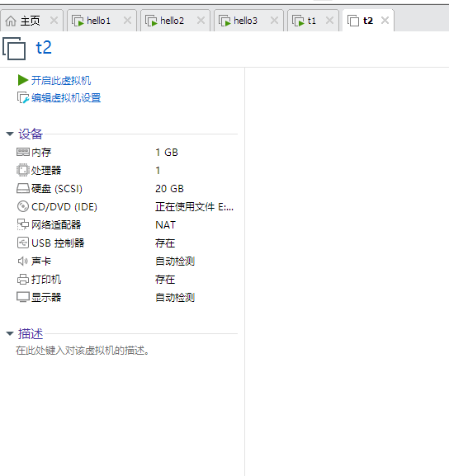Click the sound card speaker icon
449x476 pixels.
click(x=23, y=261)
